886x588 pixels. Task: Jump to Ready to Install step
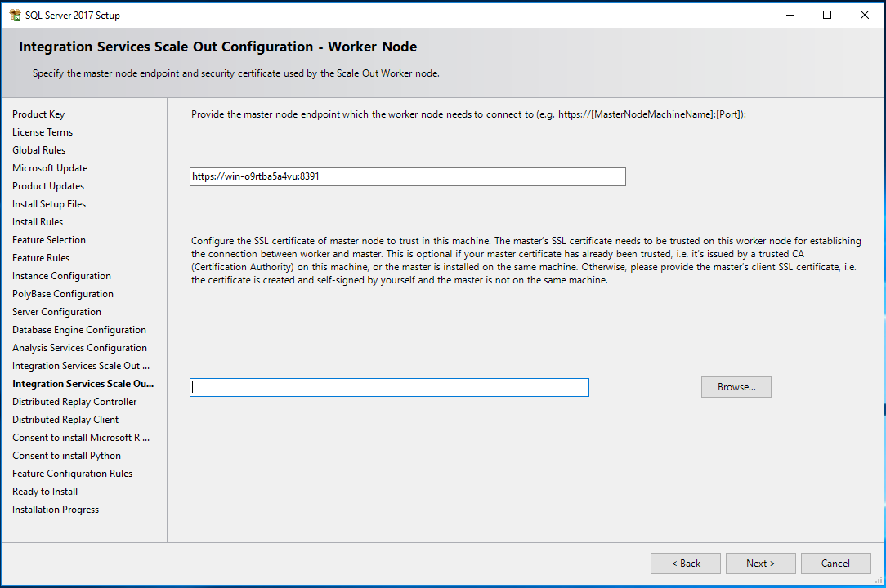[45, 492]
